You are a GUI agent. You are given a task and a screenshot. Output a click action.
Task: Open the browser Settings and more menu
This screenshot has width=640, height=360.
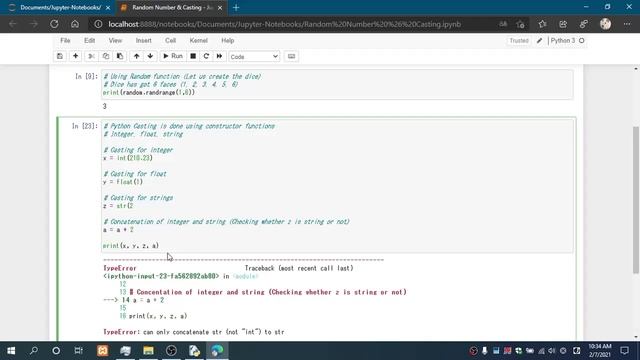coord(627,24)
